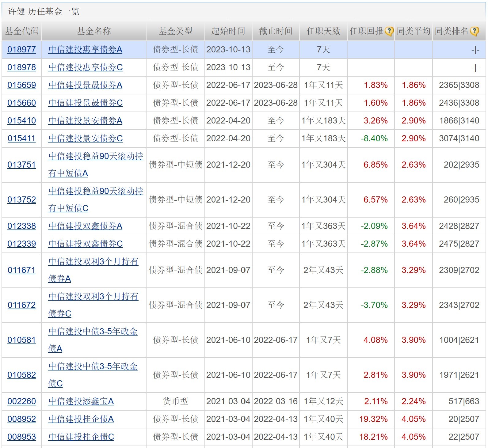Open 中信建投双鑫债券A fund page
The width and height of the screenshot is (488, 448).
click(x=85, y=226)
